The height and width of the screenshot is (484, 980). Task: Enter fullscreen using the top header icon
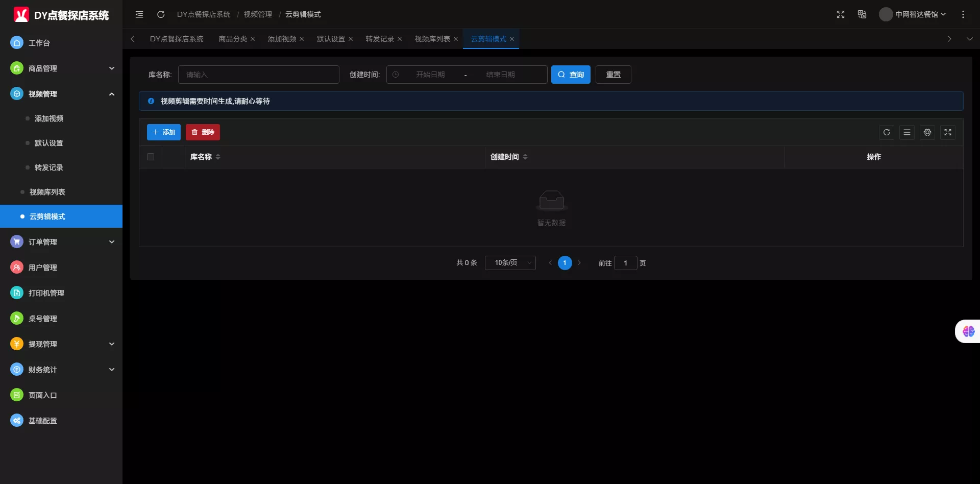(841, 14)
